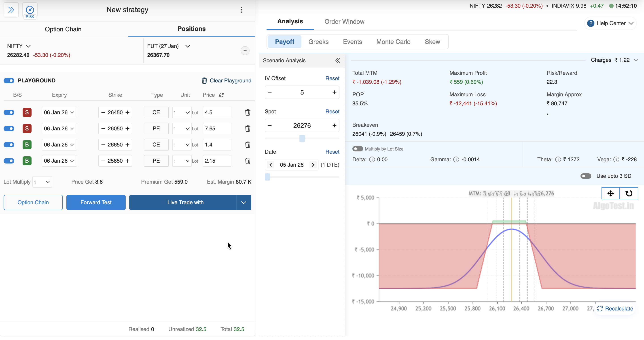This screenshot has height=340, width=644.
Task: Reset chart zoom with rotate icon
Action: click(629, 193)
